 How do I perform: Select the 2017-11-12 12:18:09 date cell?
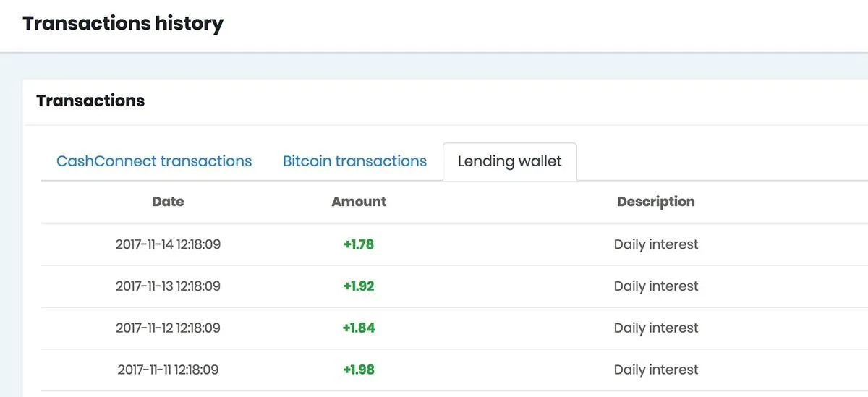[168, 328]
